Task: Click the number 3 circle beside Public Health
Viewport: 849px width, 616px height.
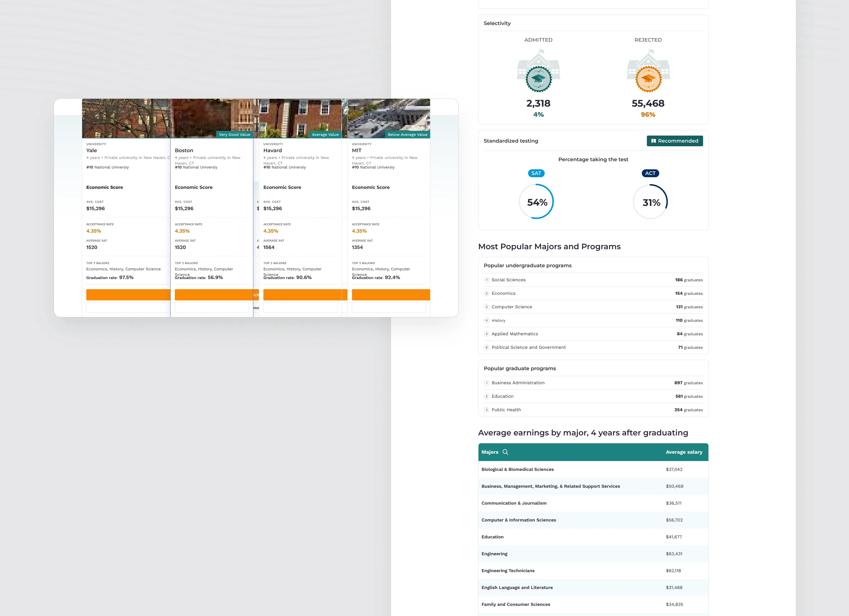Action: coord(487,410)
